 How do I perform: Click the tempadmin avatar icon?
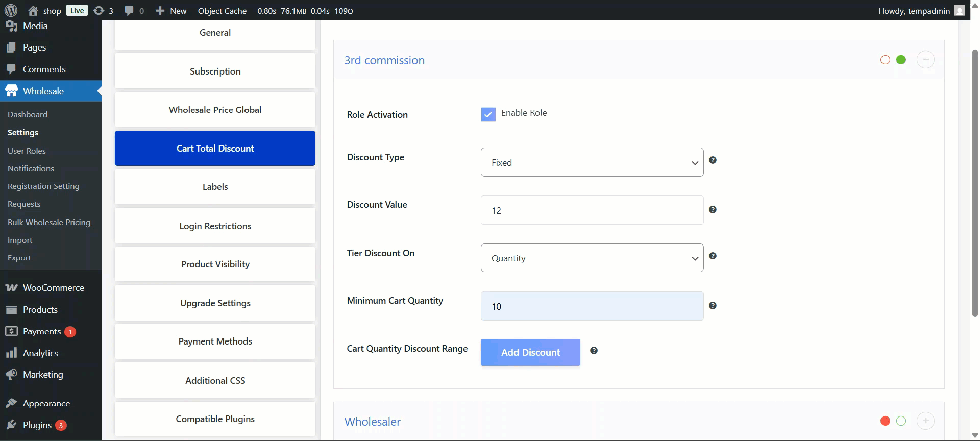tap(960, 10)
